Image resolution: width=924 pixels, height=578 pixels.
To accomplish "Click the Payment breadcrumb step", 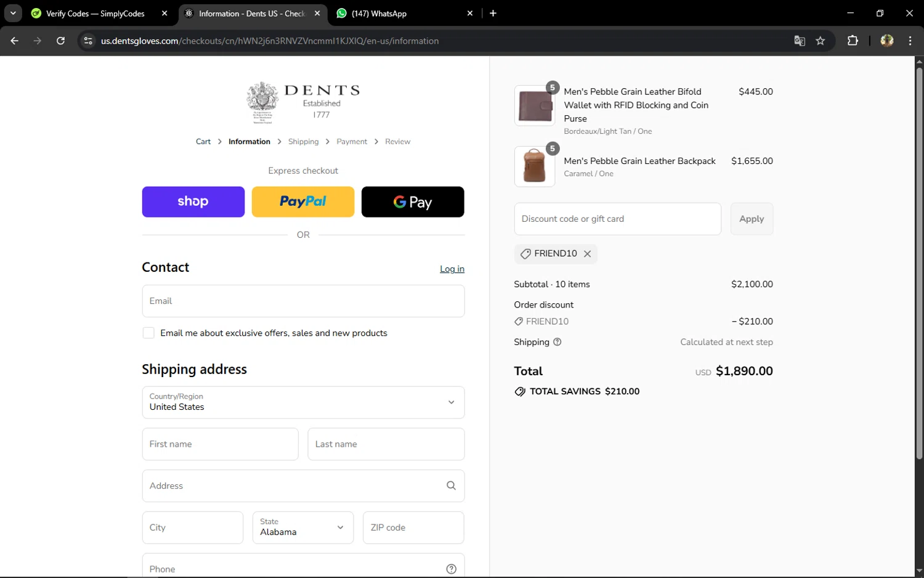I will click(352, 142).
